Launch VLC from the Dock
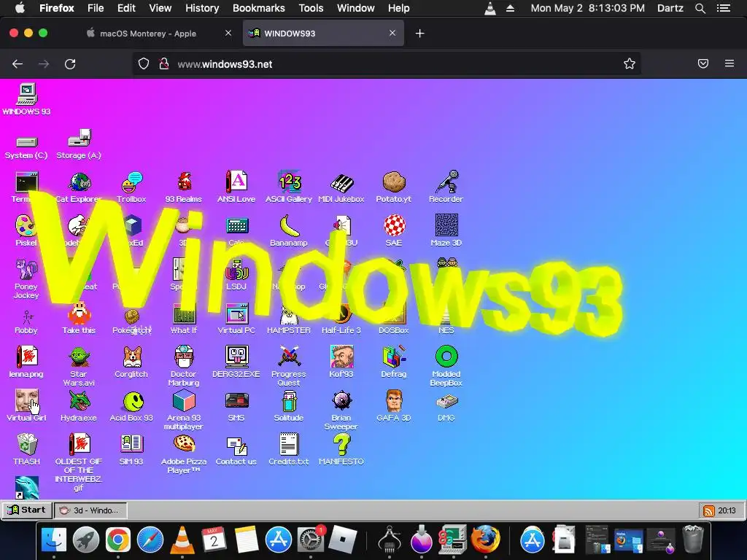Image resolution: width=747 pixels, height=560 pixels. [x=182, y=540]
